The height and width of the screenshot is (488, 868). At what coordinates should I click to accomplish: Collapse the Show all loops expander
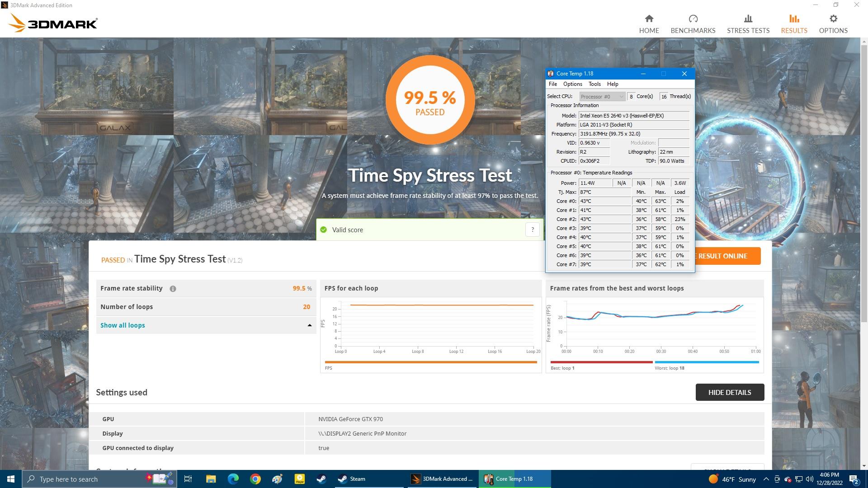point(309,325)
